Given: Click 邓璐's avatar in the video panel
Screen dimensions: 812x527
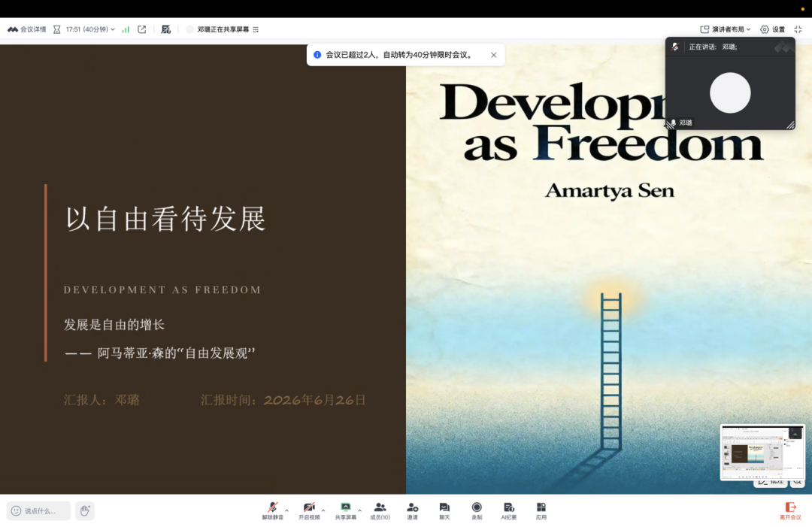Looking at the screenshot, I should 730,92.
